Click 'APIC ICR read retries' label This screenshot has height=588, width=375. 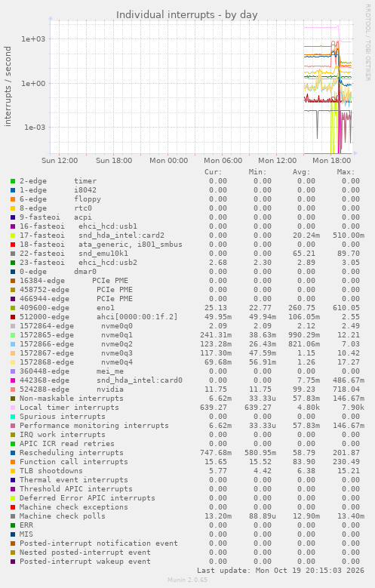(67, 444)
